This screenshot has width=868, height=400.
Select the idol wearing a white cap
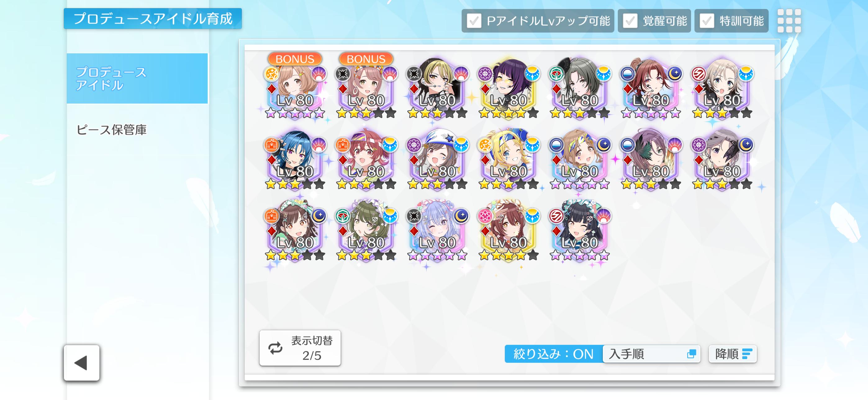coord(437,160)
